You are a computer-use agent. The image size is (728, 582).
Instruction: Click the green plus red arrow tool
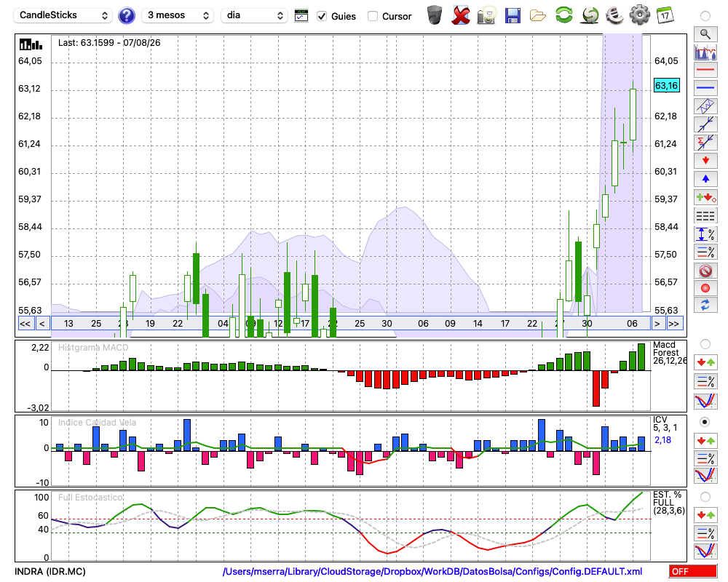click(705, 197)
